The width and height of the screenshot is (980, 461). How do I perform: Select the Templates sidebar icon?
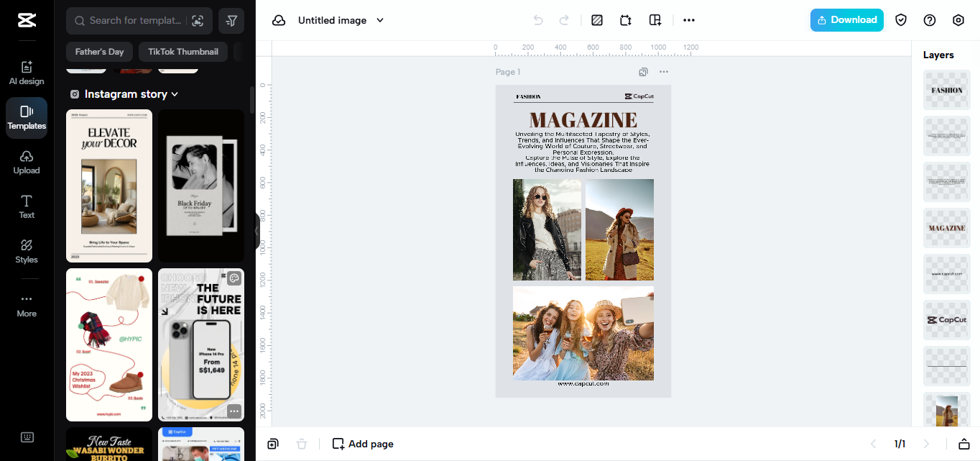(x=26, y=115)
